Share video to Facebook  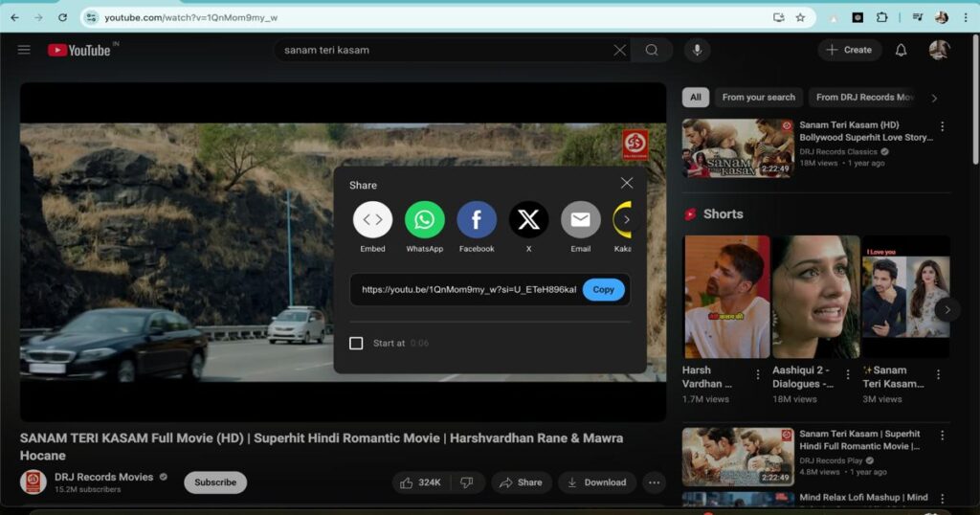pyautogui.click(x=477, y=220)
